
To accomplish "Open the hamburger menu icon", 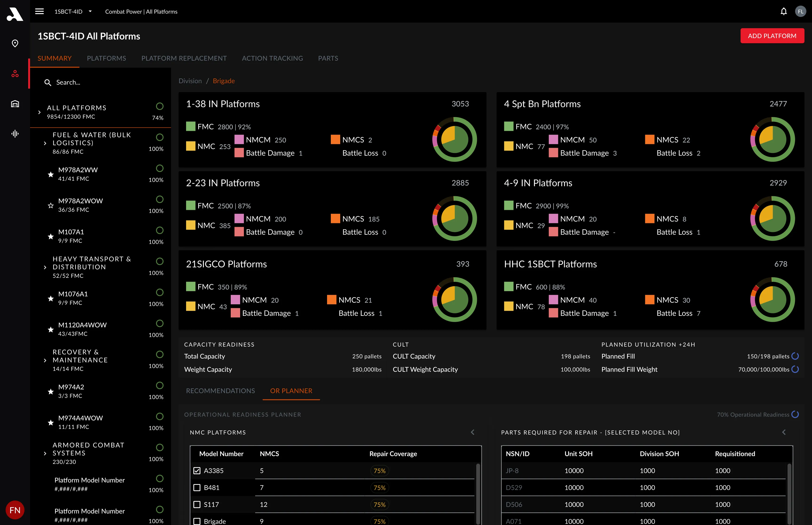I will (x=39, y=11).
